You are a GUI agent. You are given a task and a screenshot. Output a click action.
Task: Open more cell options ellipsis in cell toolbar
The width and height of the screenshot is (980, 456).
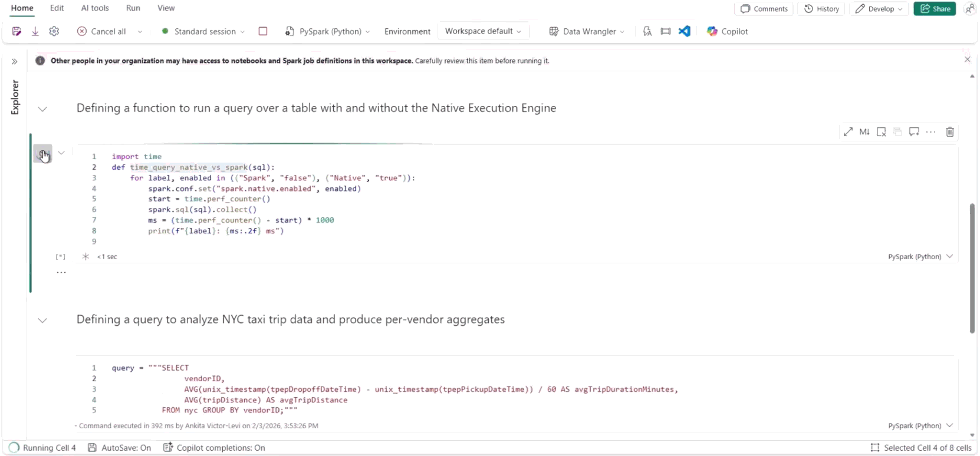point(931,132)
